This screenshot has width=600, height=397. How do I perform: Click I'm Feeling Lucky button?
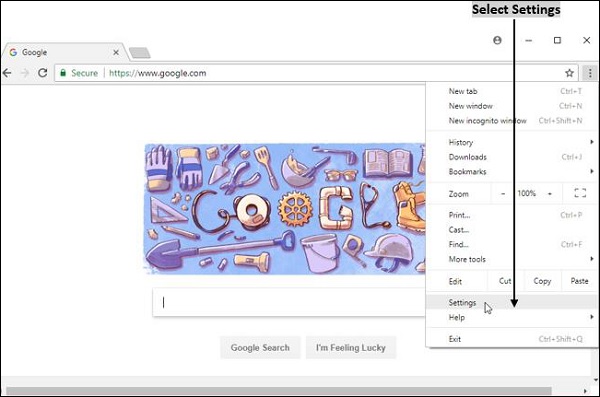351,348
